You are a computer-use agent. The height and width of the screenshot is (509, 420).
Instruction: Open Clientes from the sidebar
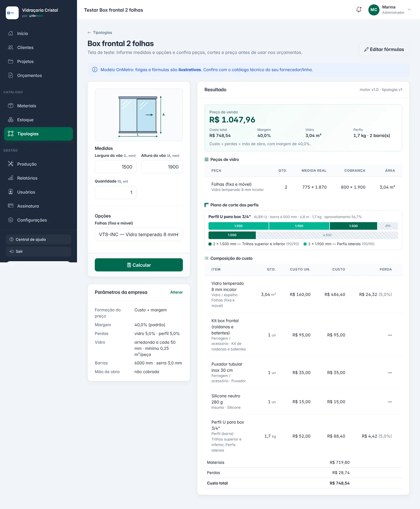(x=38, y=48)
